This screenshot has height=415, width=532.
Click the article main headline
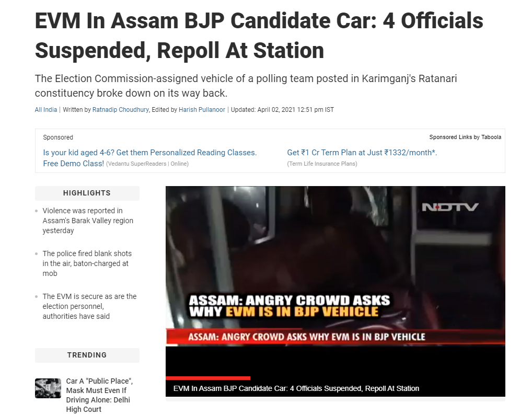click(x=259, y=36)
